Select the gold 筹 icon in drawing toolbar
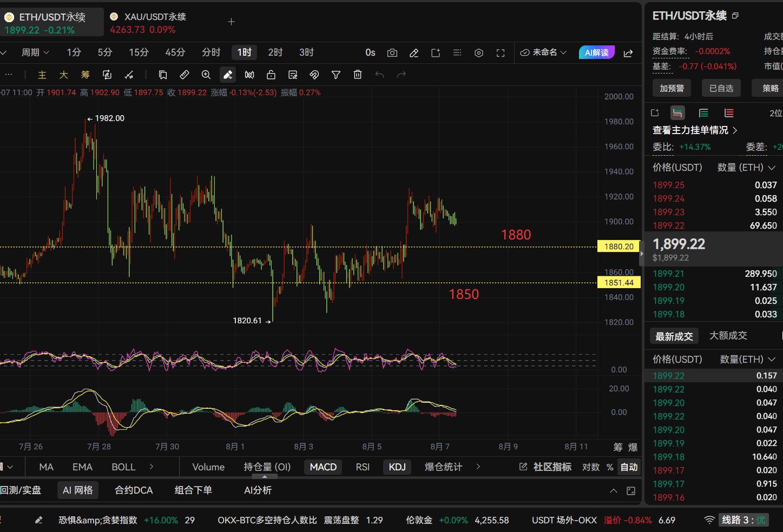The width and height of the screenshot is (783, 532). pos(85,75)
